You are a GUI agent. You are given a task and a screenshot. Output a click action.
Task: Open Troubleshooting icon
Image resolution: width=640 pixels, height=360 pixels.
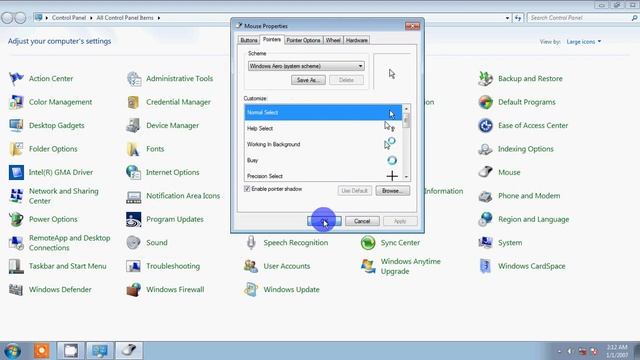coord(134,266)
